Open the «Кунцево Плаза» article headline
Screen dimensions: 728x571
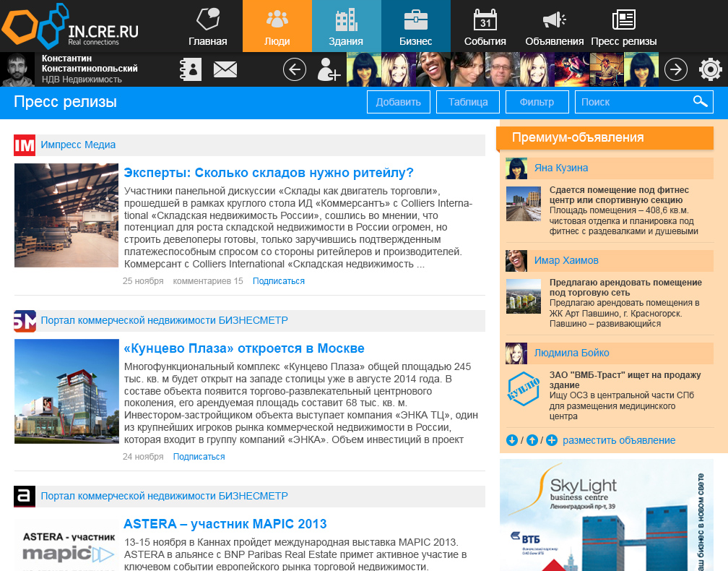click(244, 348)
